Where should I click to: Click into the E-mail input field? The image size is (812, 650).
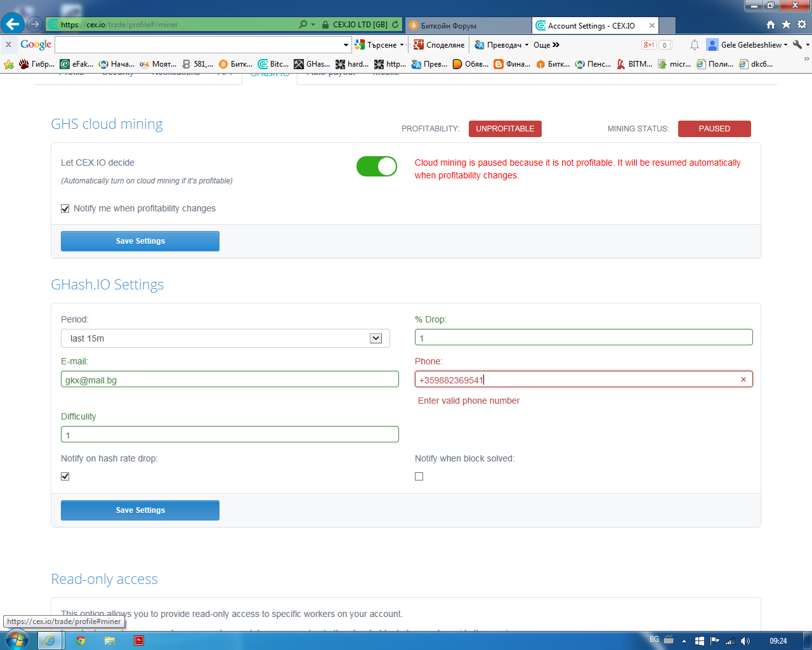(230, 380)
